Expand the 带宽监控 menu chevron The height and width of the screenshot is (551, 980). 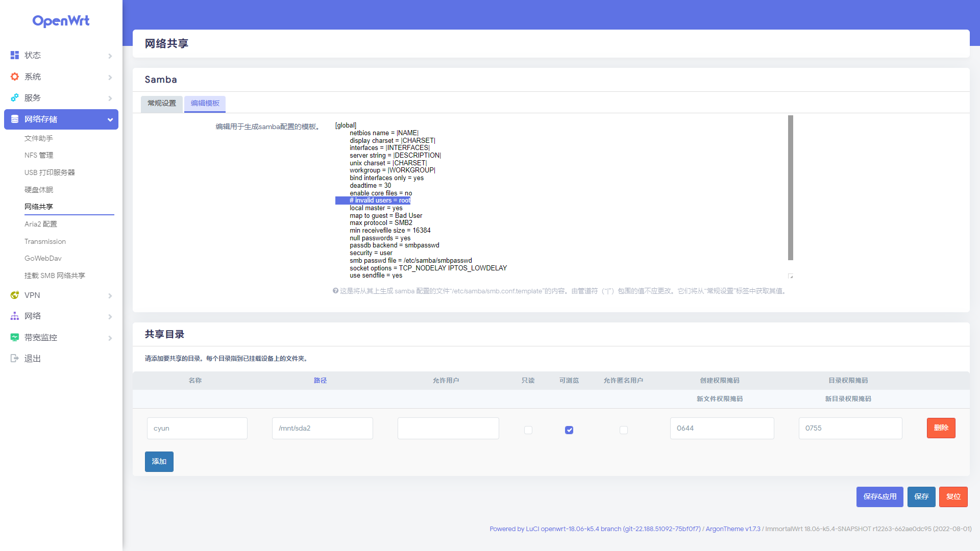(x=110, y=338)
